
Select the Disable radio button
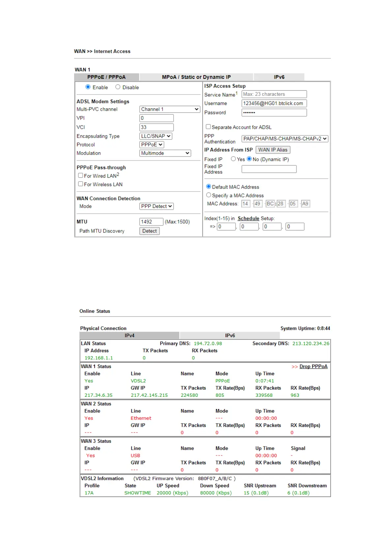click(x=118, y=87)
